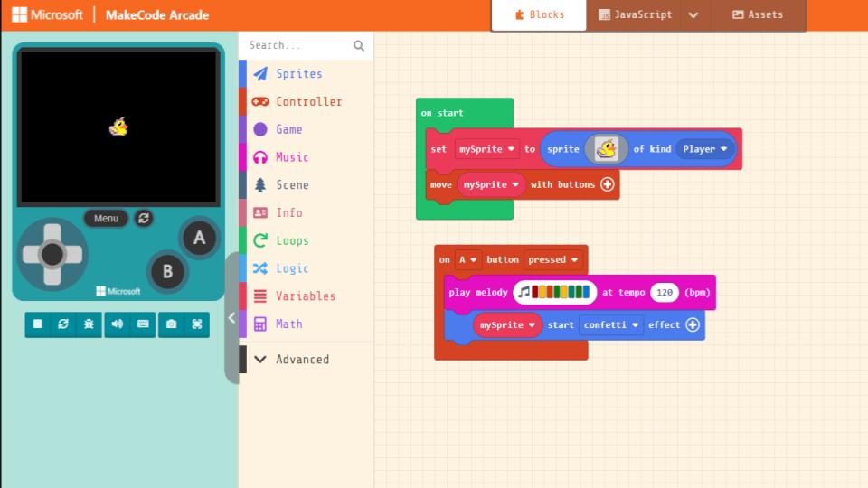868x488 pixels.
Task: Stop the simulator with the square button
Action: click(38, 324)
